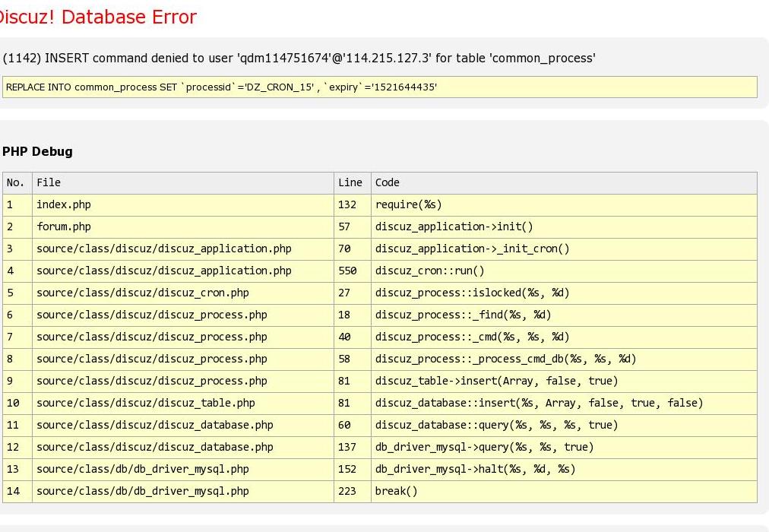
Task: Click the REPLACE INTO common_process SQL query box
Action: 380,87
